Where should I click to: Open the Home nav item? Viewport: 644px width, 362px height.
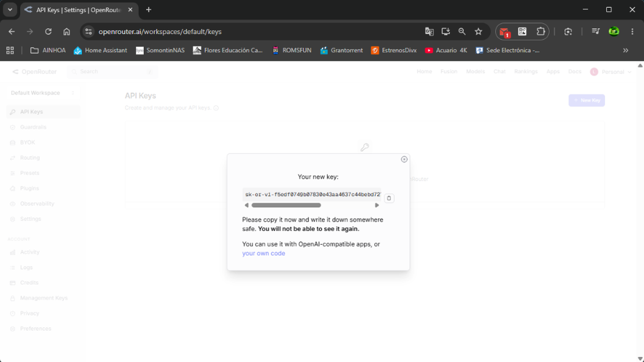(424, 72)
